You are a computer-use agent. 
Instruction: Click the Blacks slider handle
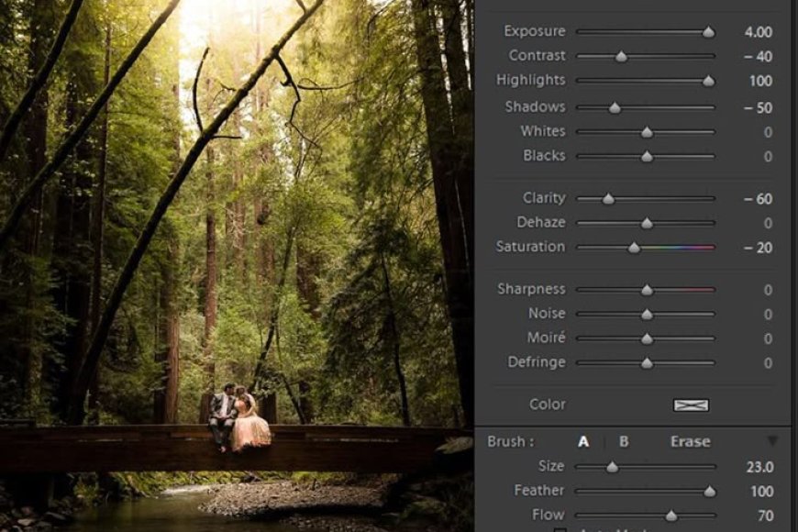648,155
